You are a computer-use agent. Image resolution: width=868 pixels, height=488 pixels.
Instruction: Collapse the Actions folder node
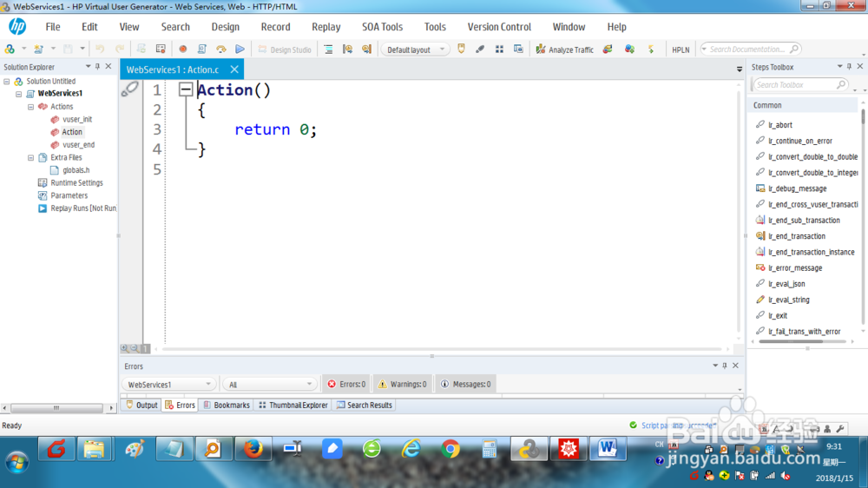point(31,107)
